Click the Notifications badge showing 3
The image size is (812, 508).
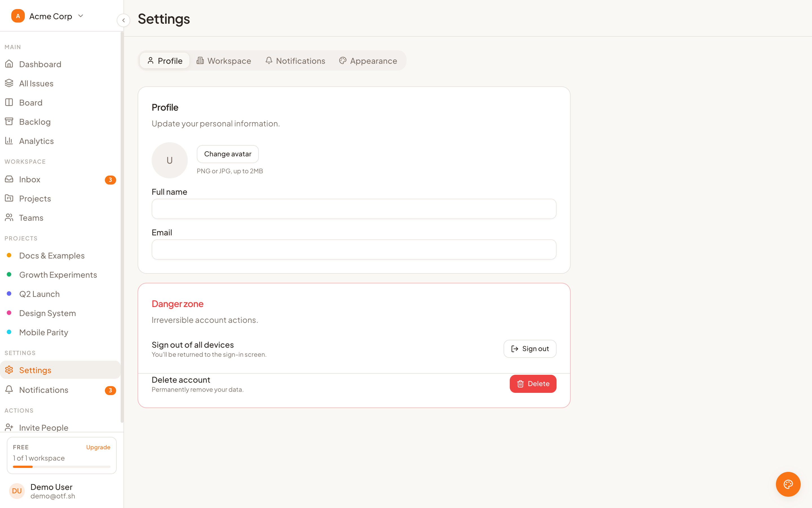point(111,390)
